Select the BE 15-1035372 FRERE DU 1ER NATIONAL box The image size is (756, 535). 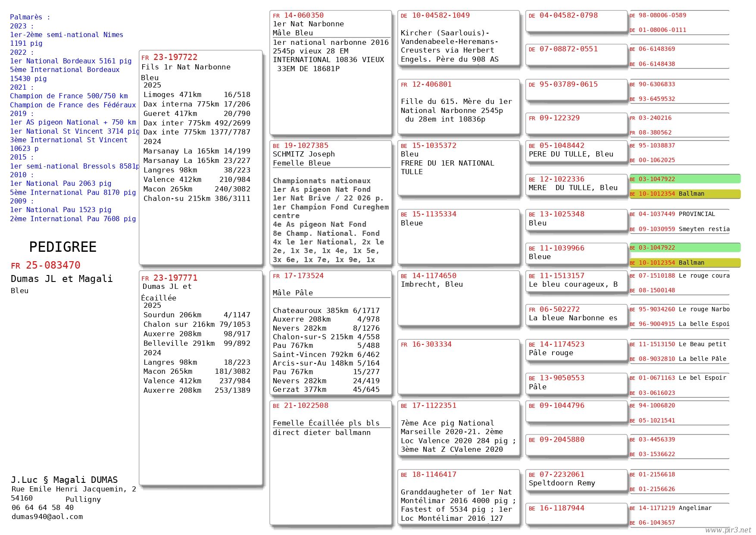(458, 168)
